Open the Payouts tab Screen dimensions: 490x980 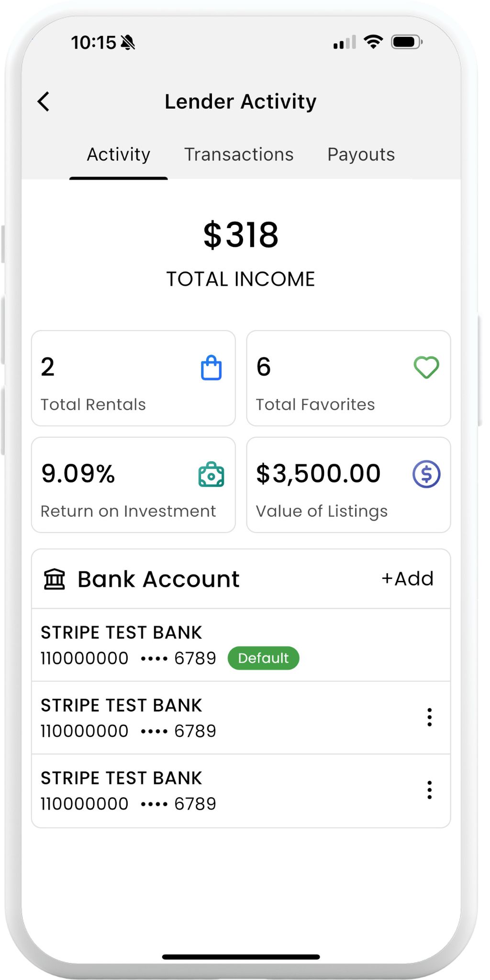[361, 155]
